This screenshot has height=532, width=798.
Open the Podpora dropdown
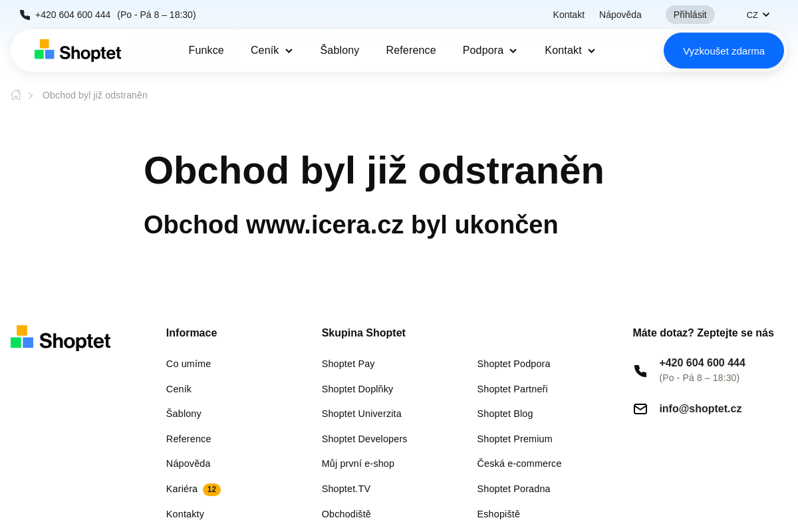[x=489, y=50]
